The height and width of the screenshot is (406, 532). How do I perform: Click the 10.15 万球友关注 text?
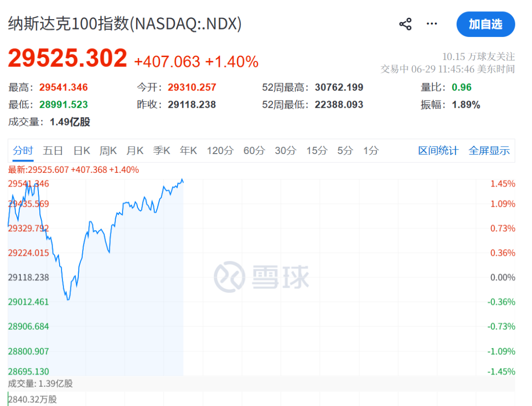click(x=478, y=56)
